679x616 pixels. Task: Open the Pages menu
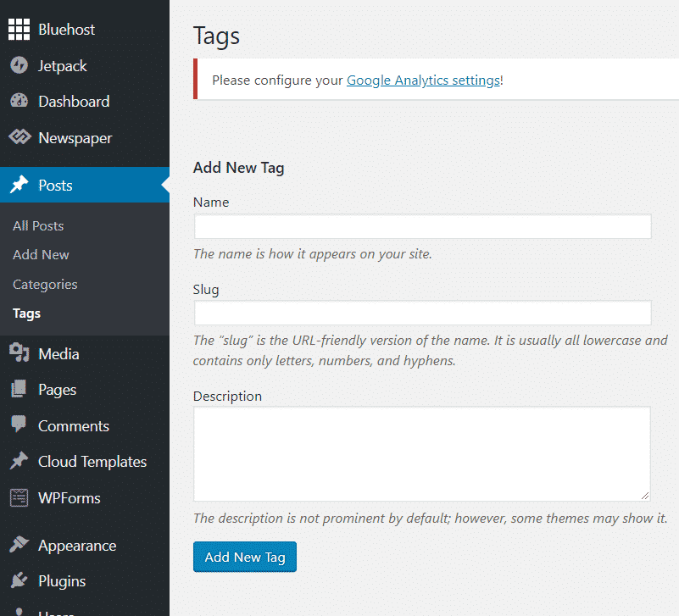pyautogui.click(x=57, y=391)
